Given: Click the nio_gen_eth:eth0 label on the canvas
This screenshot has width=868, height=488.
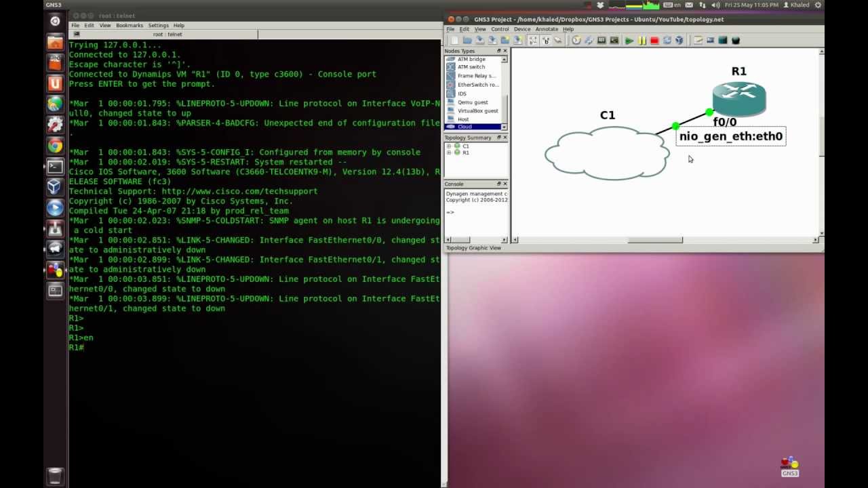Looking at the screenshot, I should click(x=731, y=136).
